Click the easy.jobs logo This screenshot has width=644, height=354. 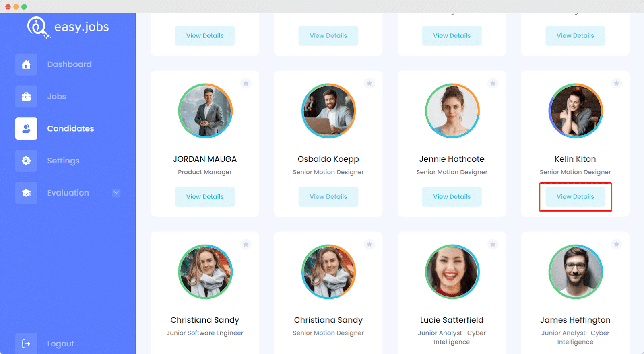coord(68,27)
